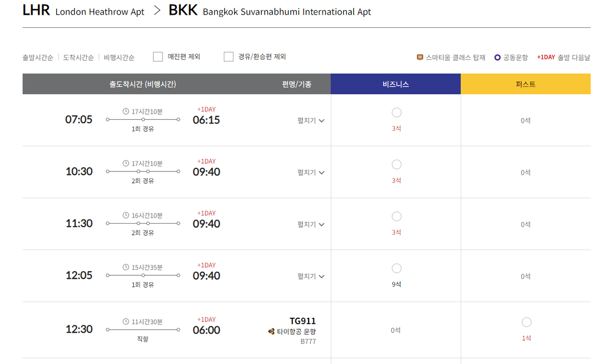Select the 퍼스트 column header
Screen dimensions: 609x364
pos(525,84)
